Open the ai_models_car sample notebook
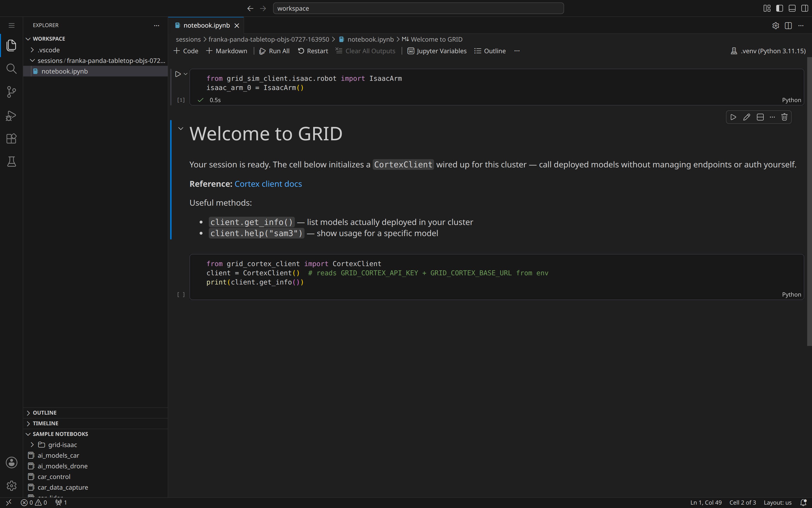 [x=95, y=456]
